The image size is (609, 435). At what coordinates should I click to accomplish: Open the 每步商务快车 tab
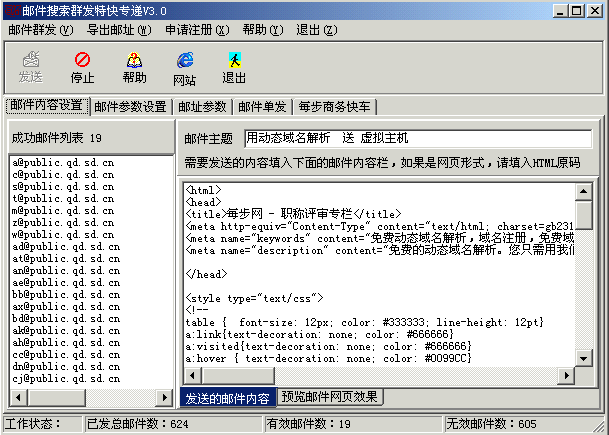pyautogui.click(x=335, y=107)
